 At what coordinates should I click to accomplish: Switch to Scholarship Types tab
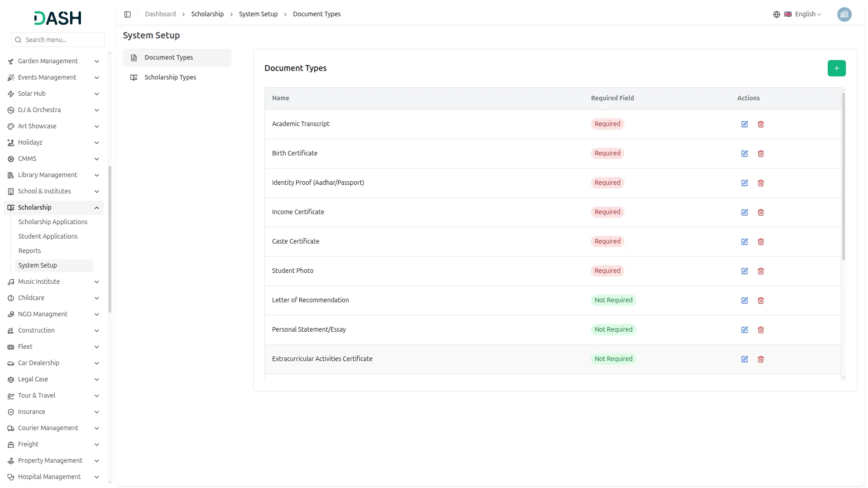point(170,77)
